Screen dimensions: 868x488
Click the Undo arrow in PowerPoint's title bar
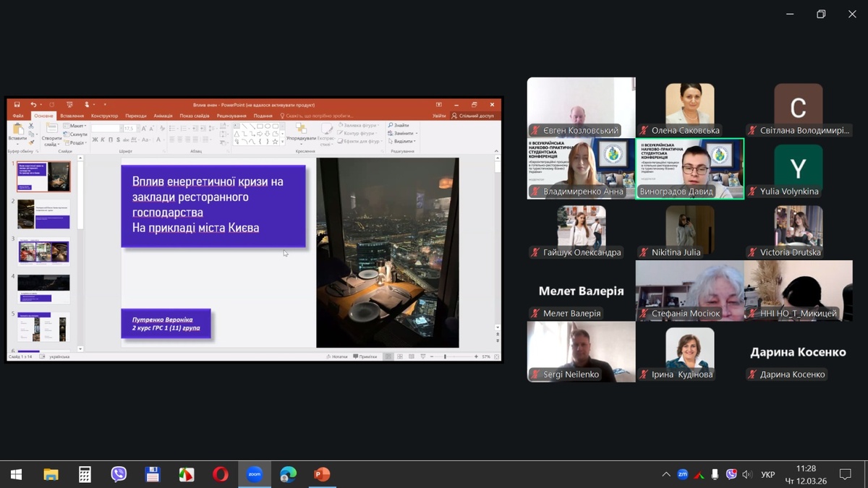coord(33,105)
